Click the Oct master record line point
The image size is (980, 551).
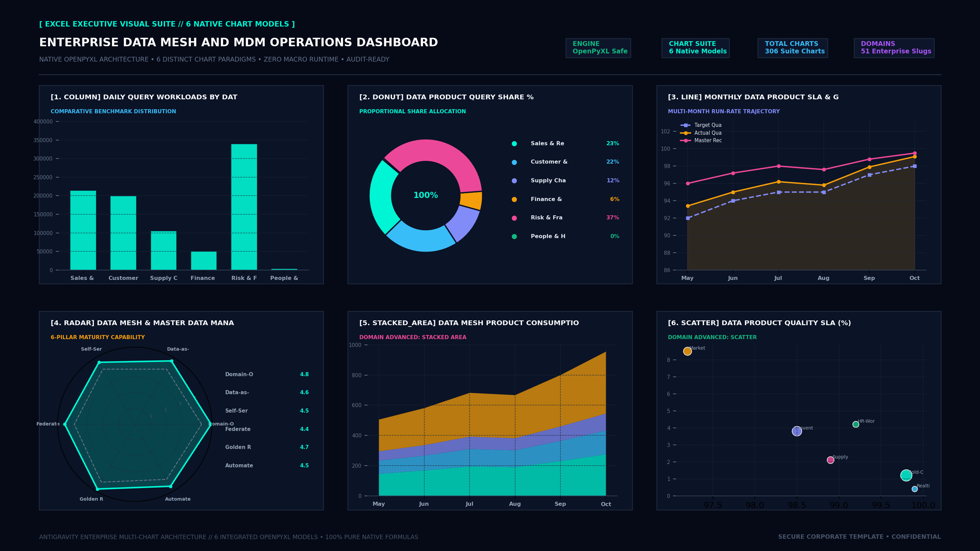click(x=915, y=153)
